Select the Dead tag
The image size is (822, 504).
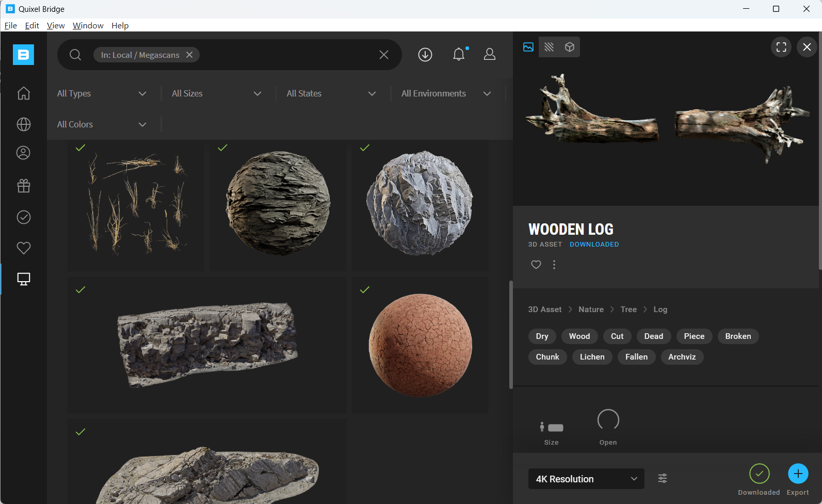[x=654, y=336]
